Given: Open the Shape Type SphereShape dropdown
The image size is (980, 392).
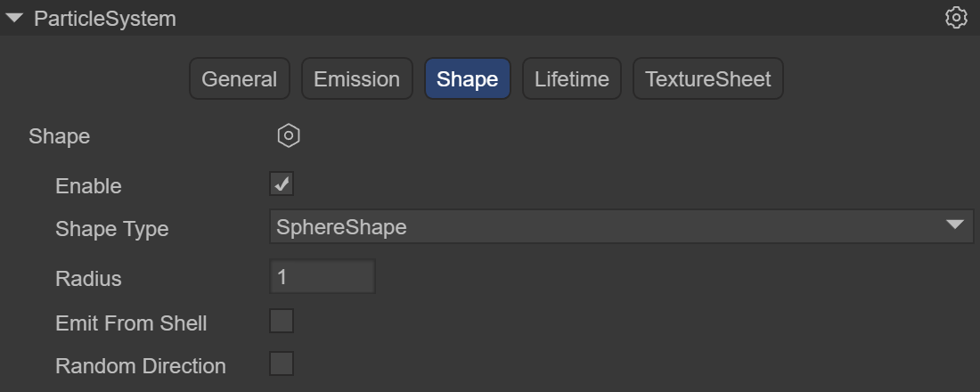Looking at the screenshot, I should [x=620, y=227].
